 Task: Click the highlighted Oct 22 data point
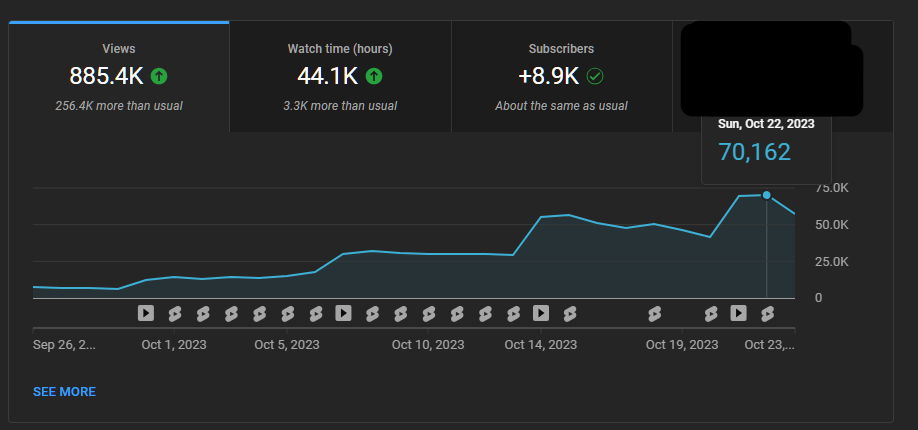point(767,195)
